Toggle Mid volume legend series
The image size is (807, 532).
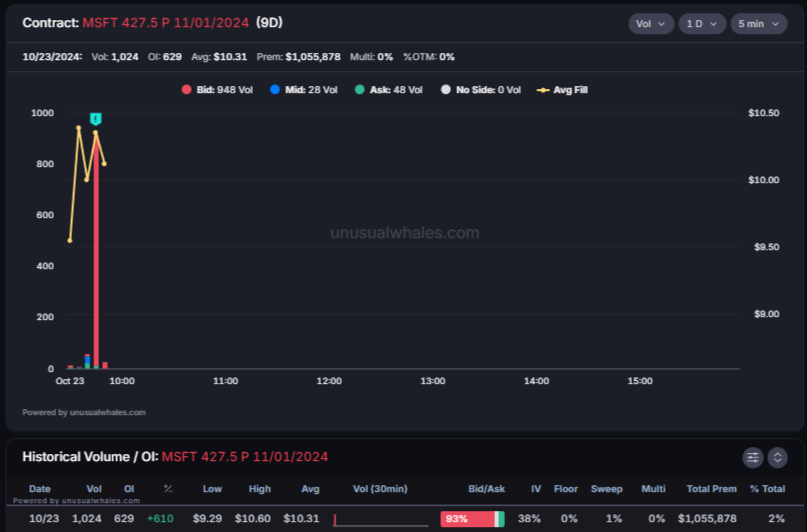pos(304,90)
